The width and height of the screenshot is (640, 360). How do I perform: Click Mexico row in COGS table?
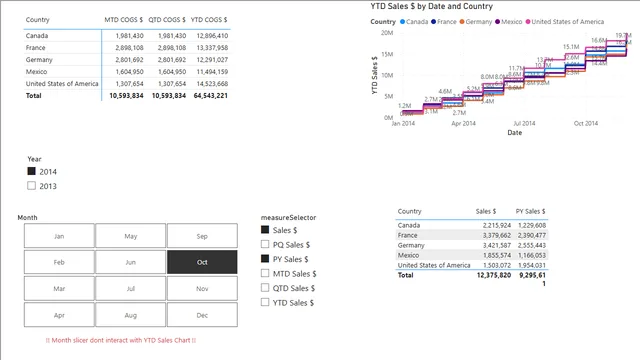127,71
